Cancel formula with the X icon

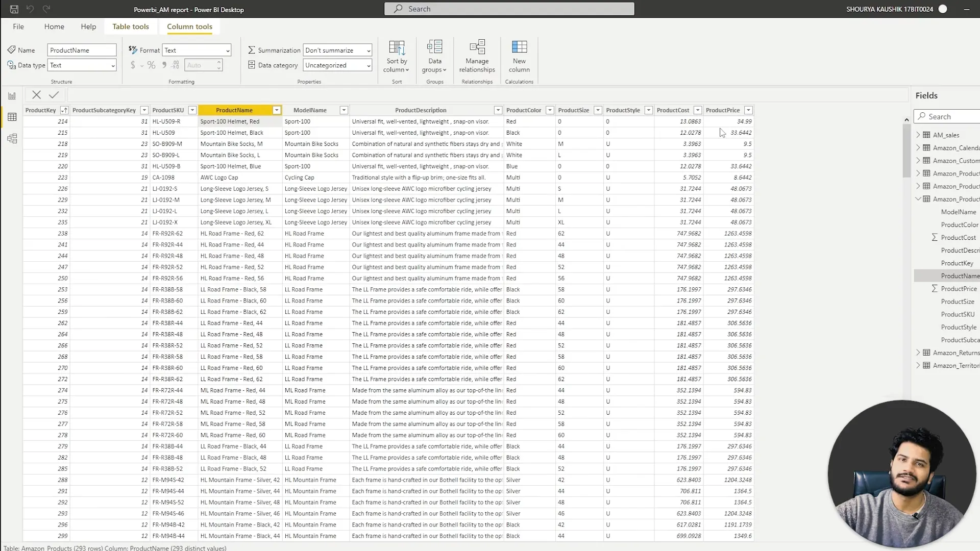point(36,95)
